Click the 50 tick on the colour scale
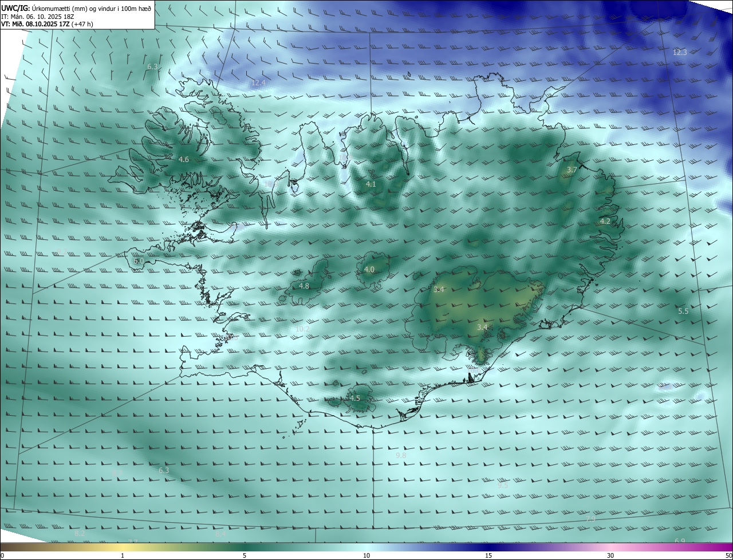The height and width of the screenshot is (560, 733). 728,555
